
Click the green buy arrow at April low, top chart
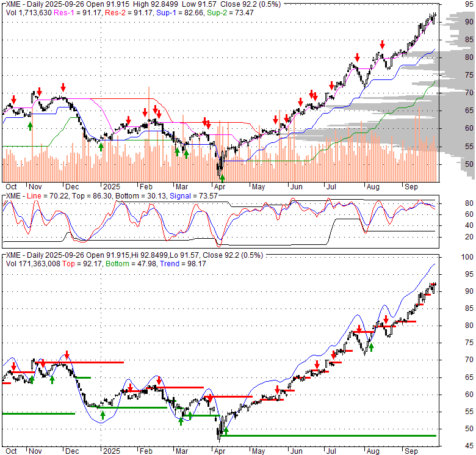pyautogui.click(x=223, y=178)
